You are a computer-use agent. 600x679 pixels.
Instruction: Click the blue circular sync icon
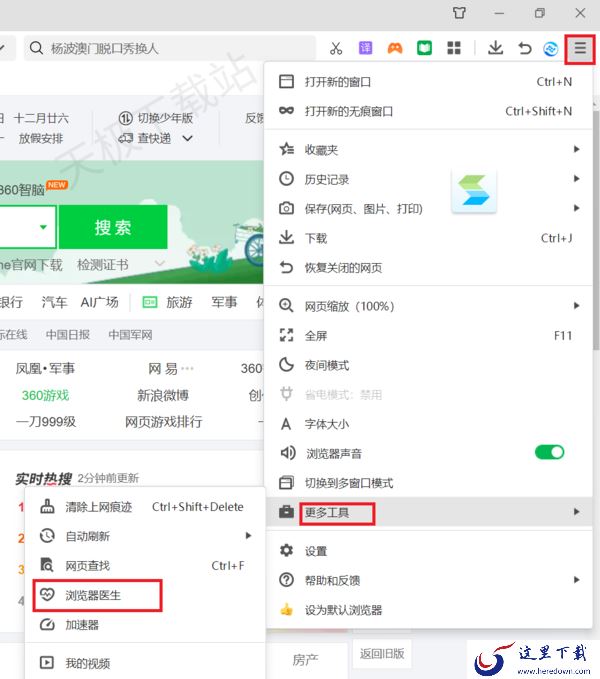pyautogui.click(x=551, y=49)
